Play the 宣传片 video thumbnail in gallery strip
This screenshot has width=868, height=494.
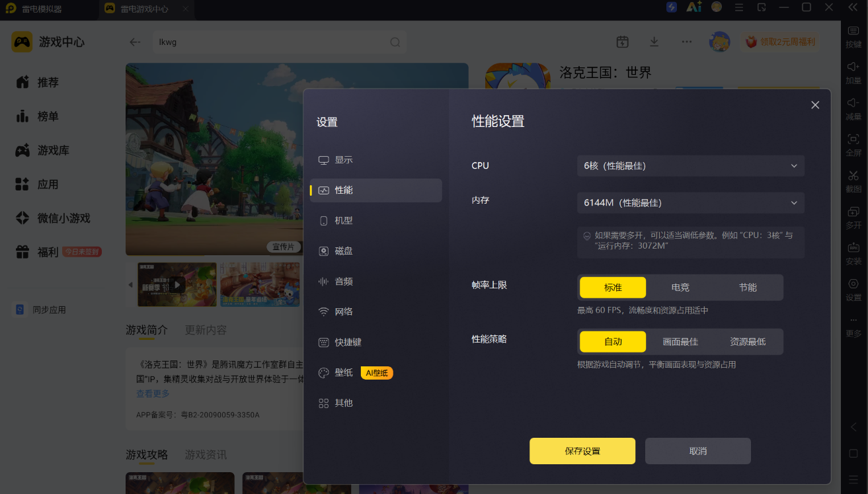177,284
